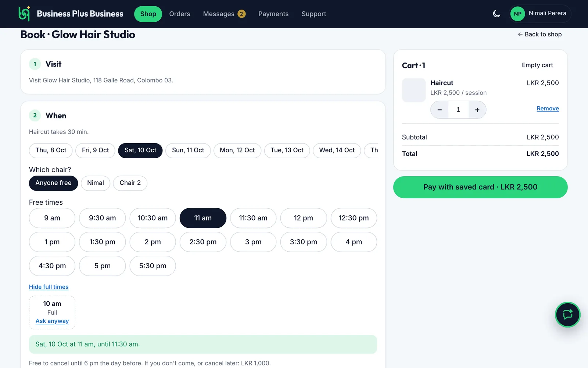The image size is (588, 368).
Task: Click Back to shop link
Action: [540, 34]
